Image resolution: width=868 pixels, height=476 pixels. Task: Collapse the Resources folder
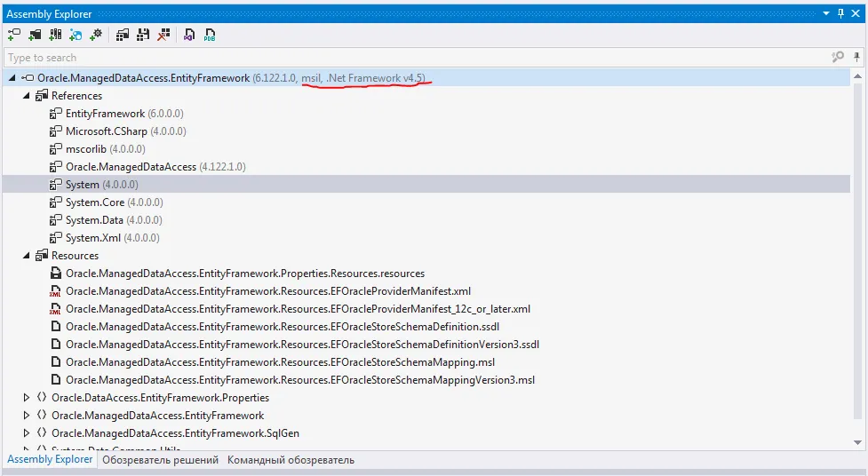coord(26,256)
